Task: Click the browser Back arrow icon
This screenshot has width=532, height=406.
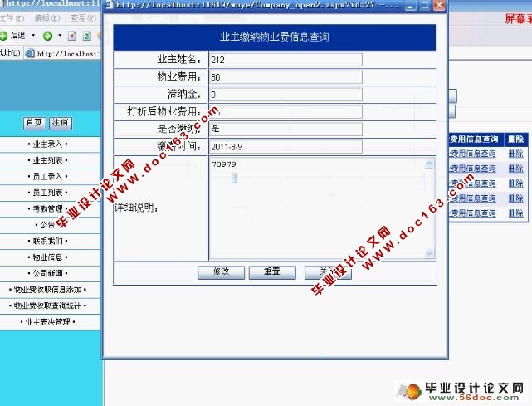Action: (x=3, y=36)
